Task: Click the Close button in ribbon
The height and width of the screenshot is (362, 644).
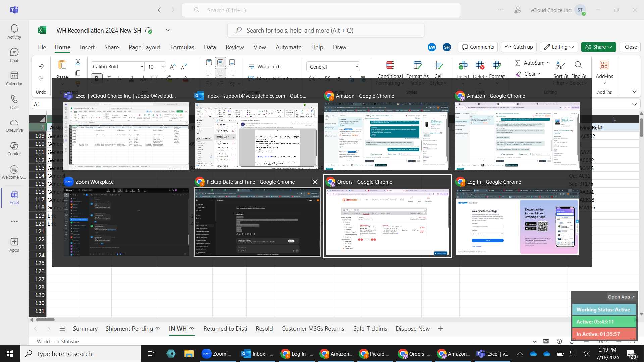Action: [631, 47]
